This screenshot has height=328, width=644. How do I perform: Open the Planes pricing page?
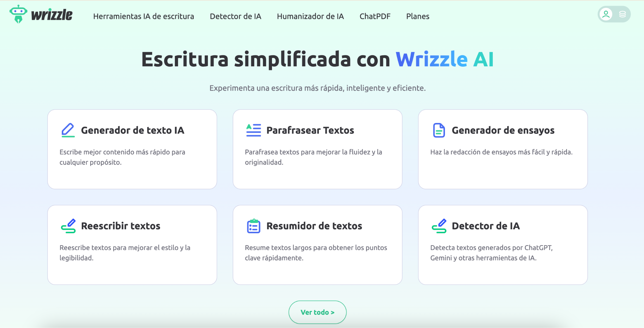(x=418, y=16)
